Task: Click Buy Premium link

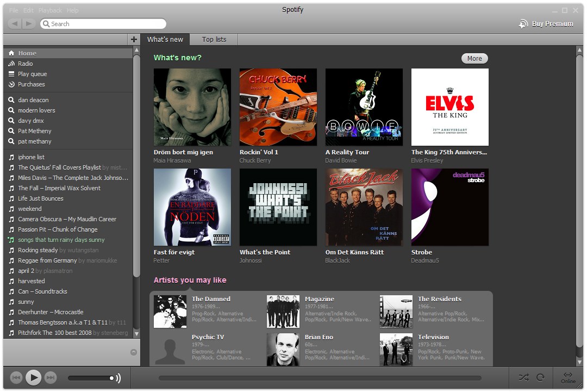Action: coord(546,24)
